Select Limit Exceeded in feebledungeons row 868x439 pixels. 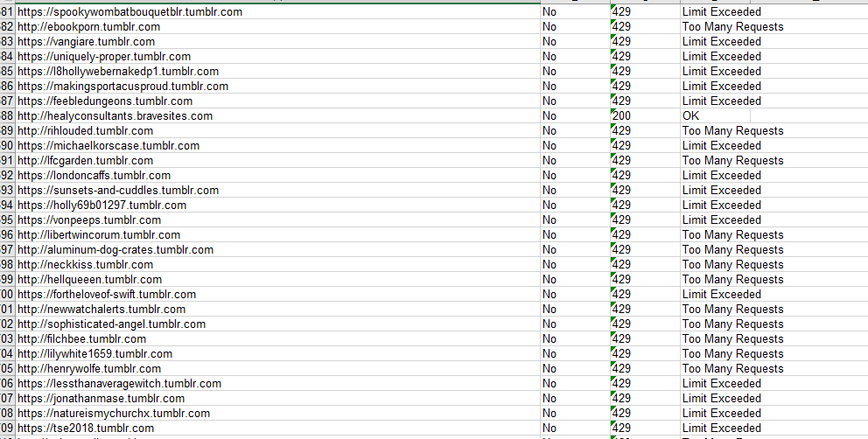(x=722, y=101)
